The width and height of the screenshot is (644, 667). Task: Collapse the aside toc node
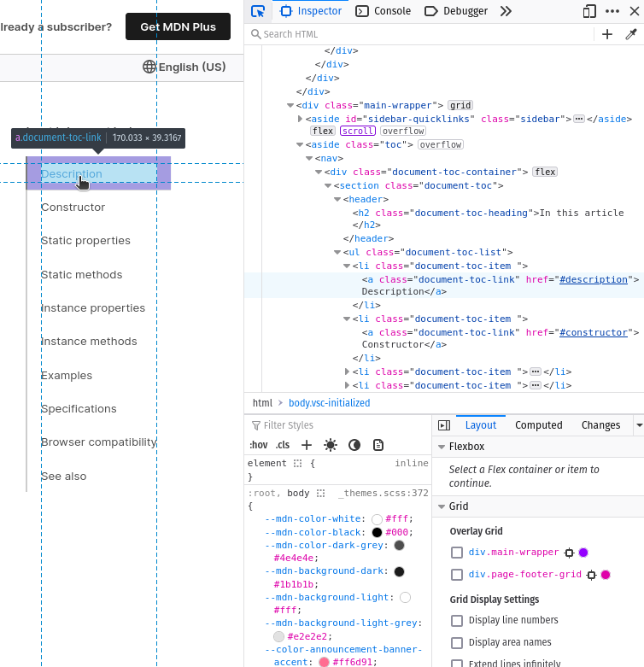point(300,144)
